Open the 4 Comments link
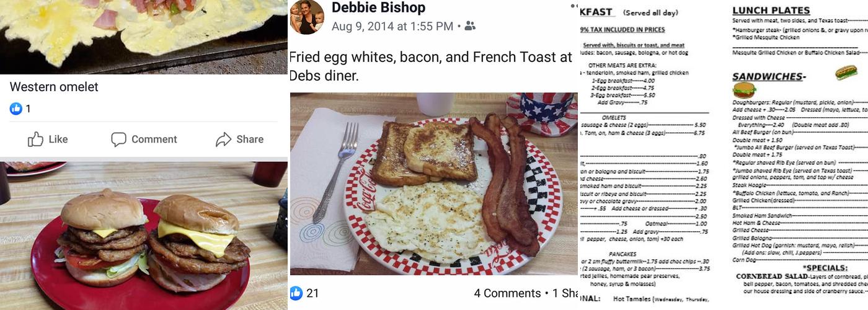Image resolution: width=868 pixels, height=310 pixels. 507,293
